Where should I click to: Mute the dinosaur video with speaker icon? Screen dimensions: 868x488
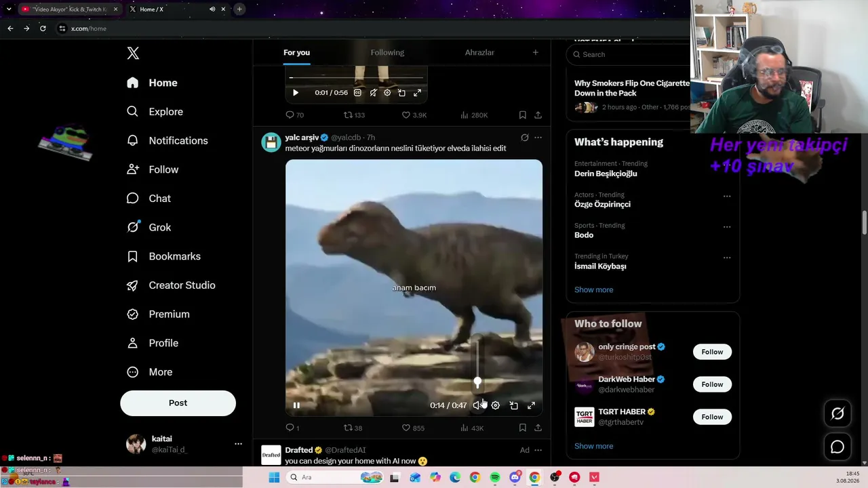click(x=478, y=405)
